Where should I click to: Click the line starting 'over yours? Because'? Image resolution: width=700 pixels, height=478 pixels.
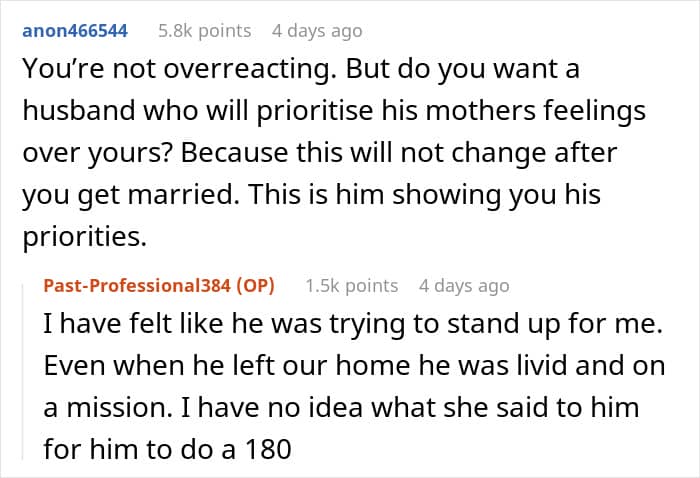(320, 153)
